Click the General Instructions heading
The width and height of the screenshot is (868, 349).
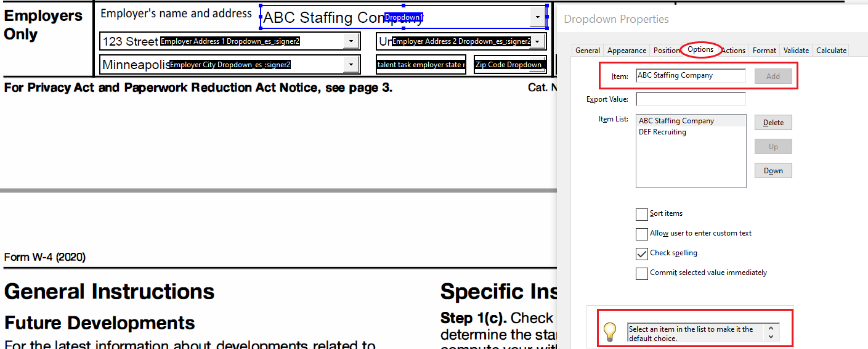[x=109, y=291]
